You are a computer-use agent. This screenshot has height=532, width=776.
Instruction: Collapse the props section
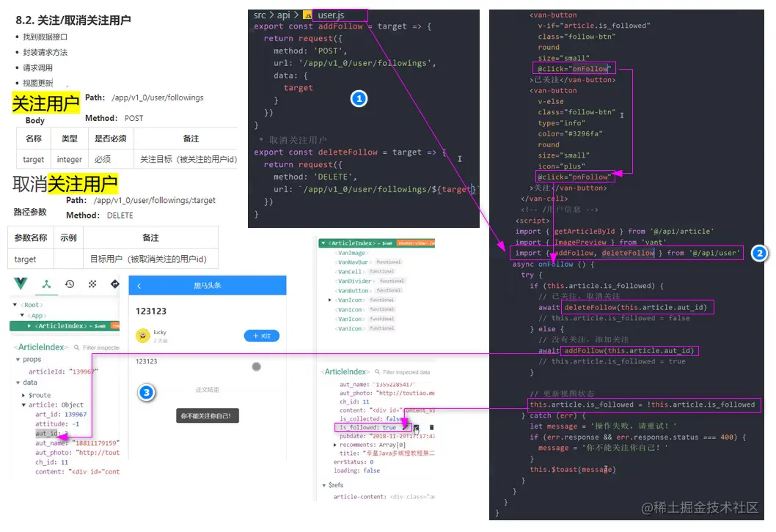click(x=18, y=360)
